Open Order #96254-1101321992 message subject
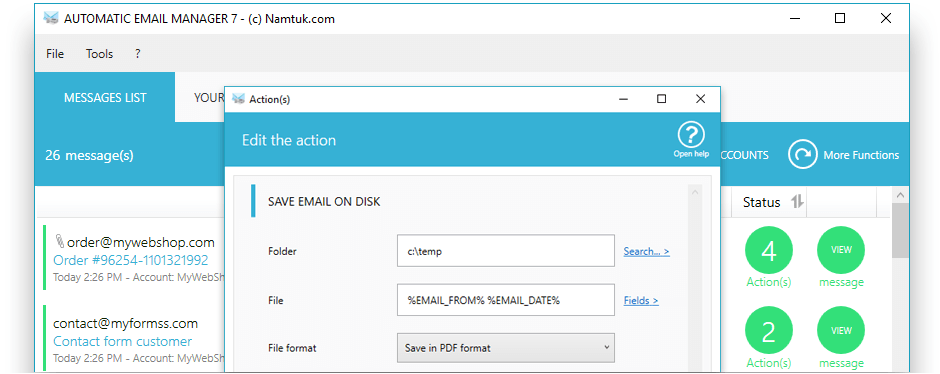 point(131,260)
